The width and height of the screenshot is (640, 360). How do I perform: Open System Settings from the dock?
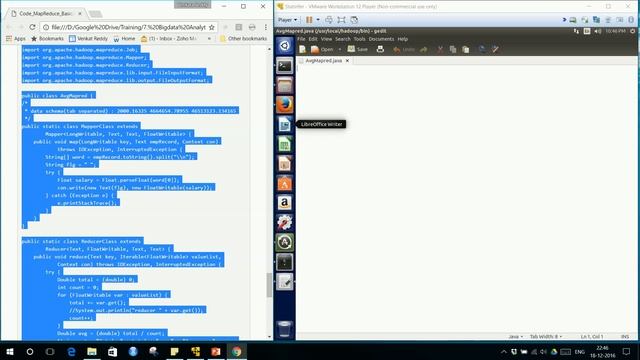284,222
